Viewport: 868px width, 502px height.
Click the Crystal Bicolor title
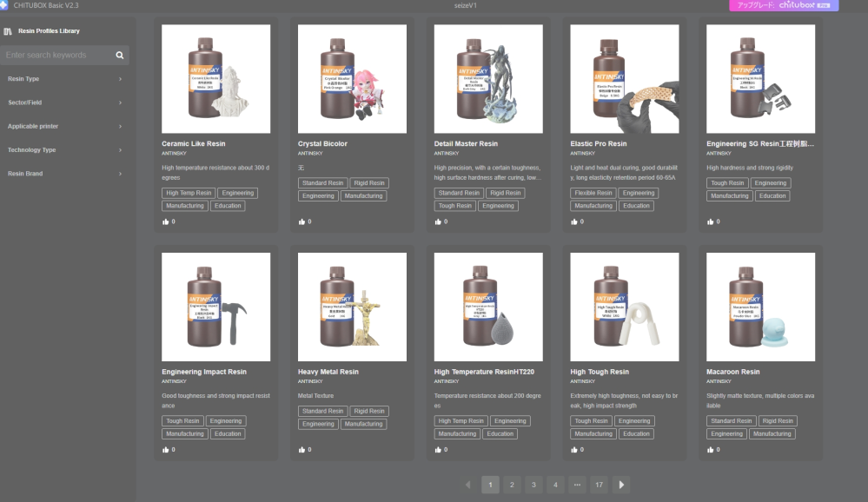(x=322, y=144)
